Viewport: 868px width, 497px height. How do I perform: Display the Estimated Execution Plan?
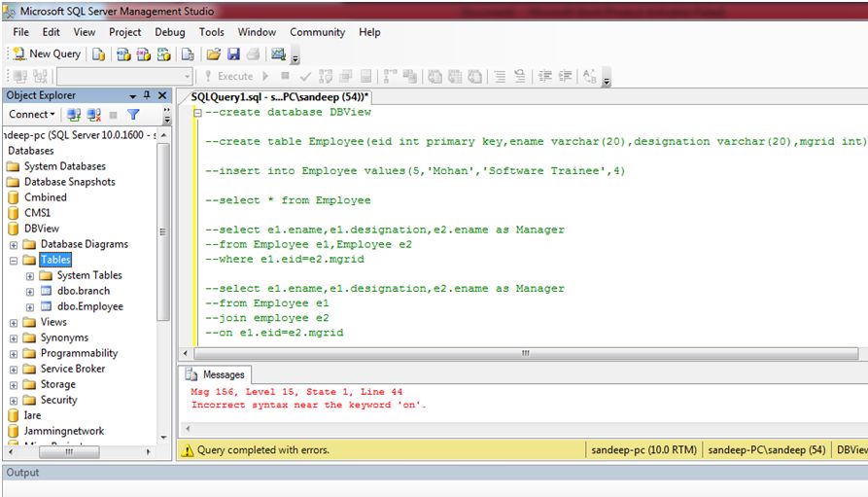pos(326,76)
